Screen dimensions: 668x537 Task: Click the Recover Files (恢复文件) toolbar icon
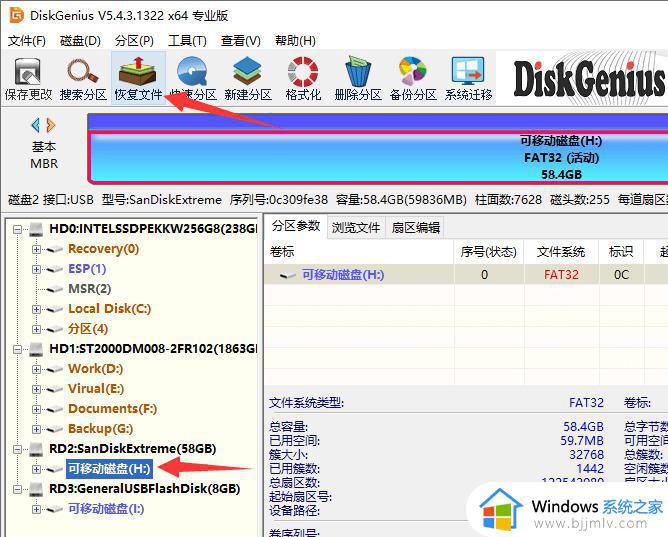click(x=138, y=71)
